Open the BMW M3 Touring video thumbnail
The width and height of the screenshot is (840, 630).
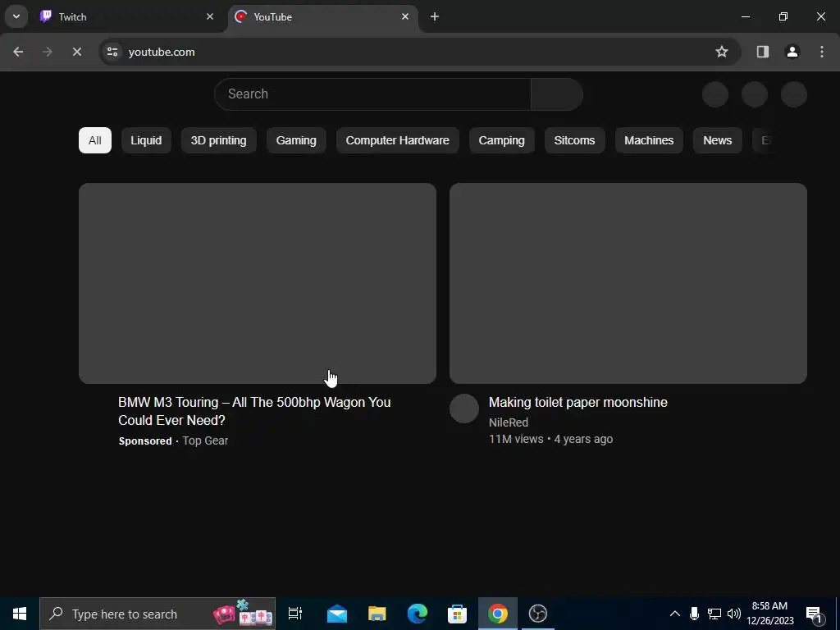coord(258,283)
